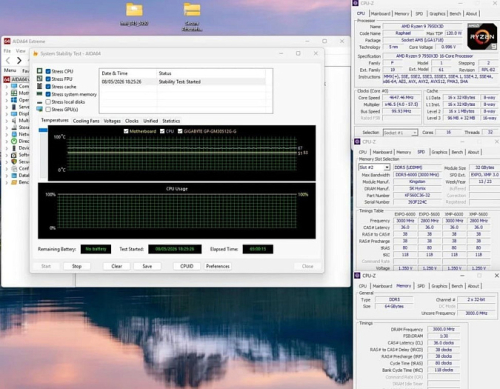The image size is (500, 389).
Task: Click the Clear button in stability test
Action: [x=117, y=266]
